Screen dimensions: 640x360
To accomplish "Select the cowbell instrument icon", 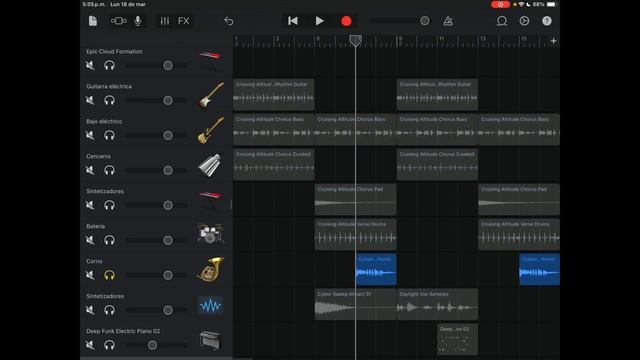I will tap(210, 165).
